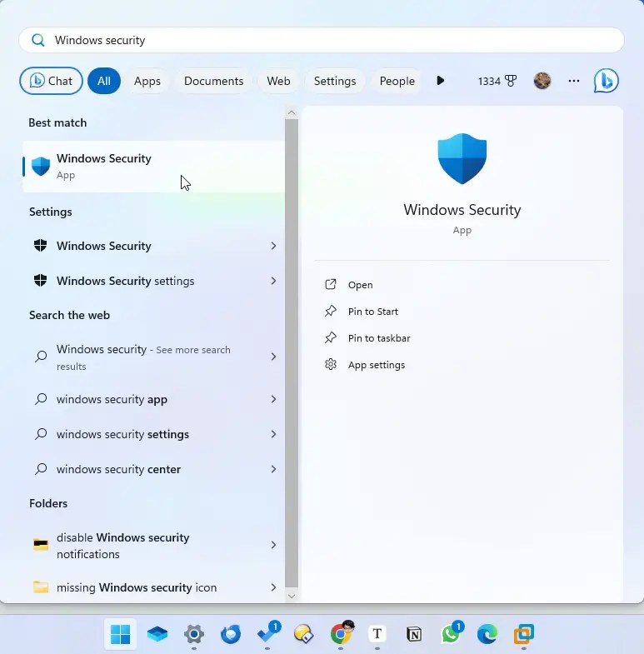Show more filters with the play arrow

tap(441, 81)
